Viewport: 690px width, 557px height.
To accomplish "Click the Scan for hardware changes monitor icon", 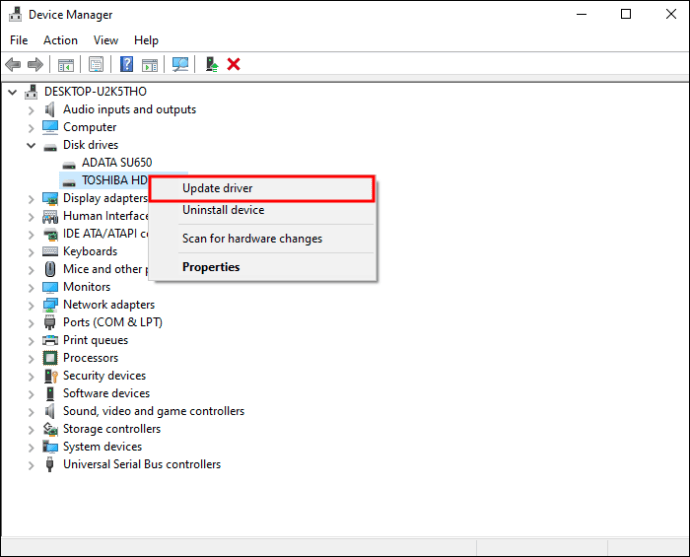I will [180, 65].
